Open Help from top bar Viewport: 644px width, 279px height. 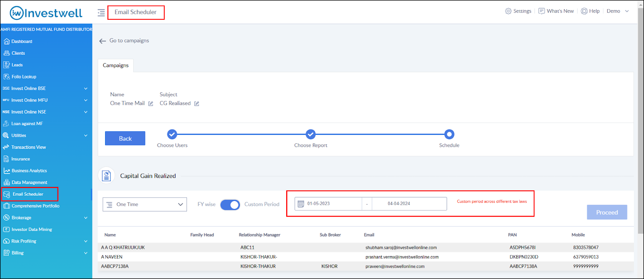pyautogui.click(x=590, y=11)
